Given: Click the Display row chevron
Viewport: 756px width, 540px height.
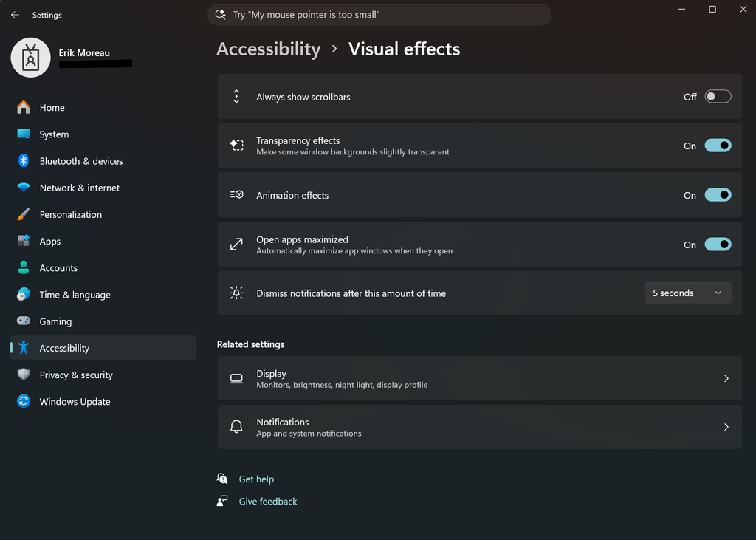Looking at the screenshot, I should [x=726, y=379].
